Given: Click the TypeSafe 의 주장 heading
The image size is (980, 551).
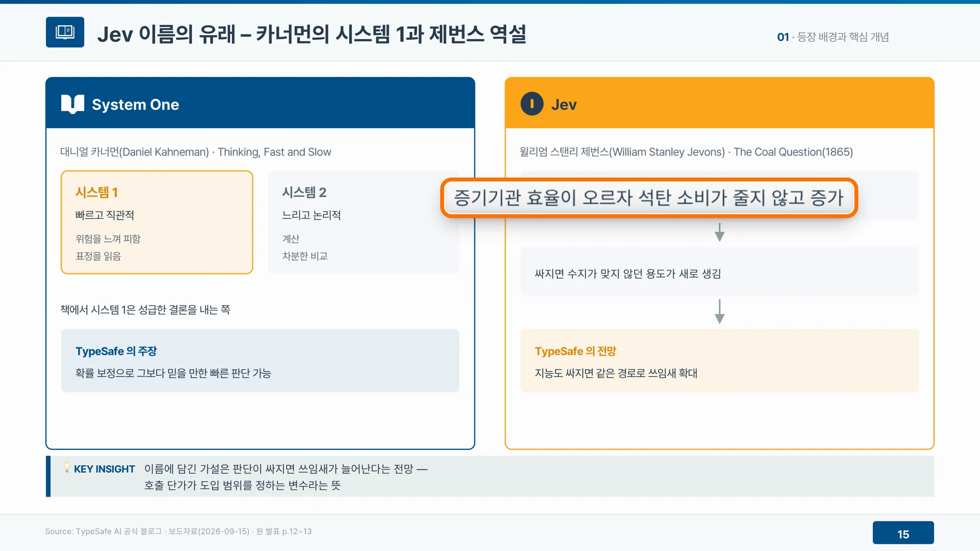Looking at the screenshot, I should (x=116, y=351).
